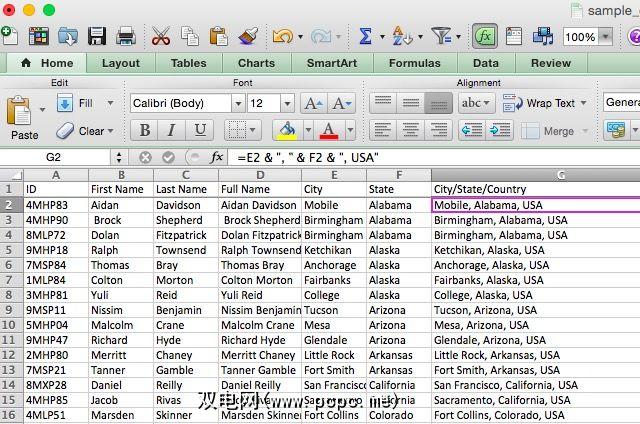Click the AutoSum sigma icon
The width and height of the screenshot is (640, 424).
click(365, 36)
